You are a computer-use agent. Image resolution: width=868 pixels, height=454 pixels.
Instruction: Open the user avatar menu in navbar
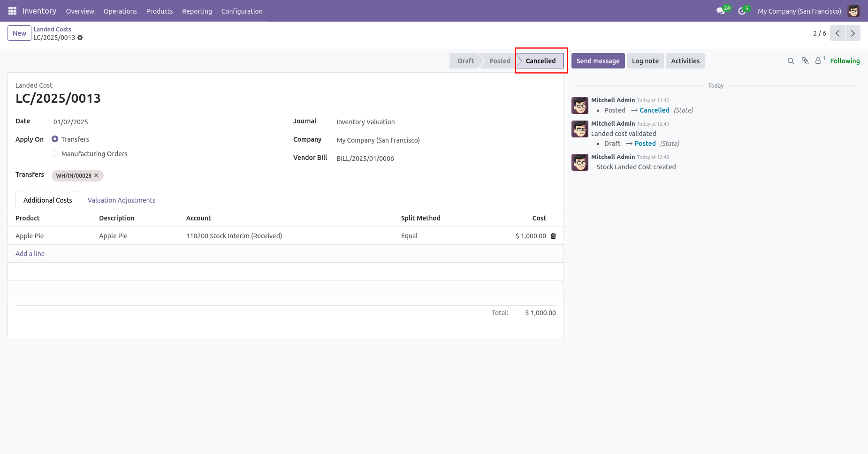853,11
